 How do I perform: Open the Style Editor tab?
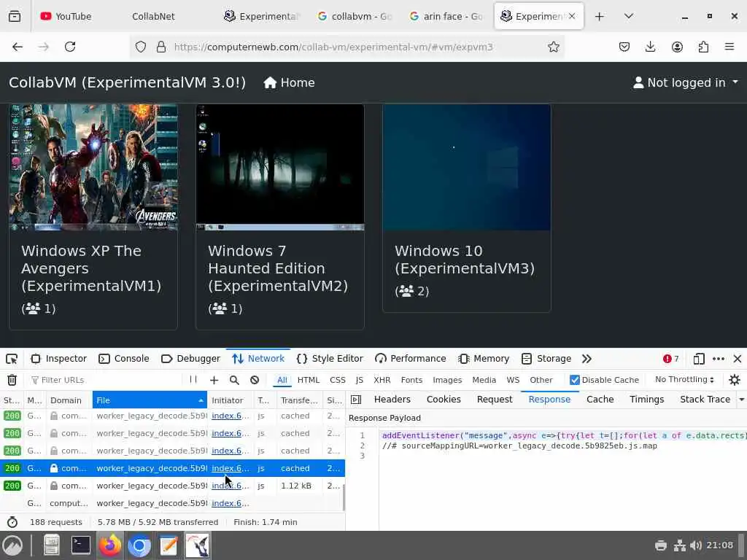point(330,359)
